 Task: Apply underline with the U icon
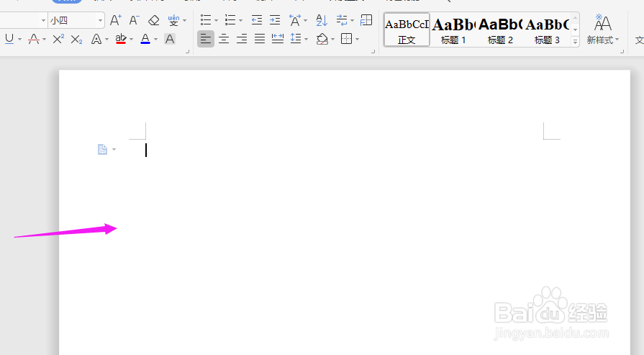click(9, 39)
